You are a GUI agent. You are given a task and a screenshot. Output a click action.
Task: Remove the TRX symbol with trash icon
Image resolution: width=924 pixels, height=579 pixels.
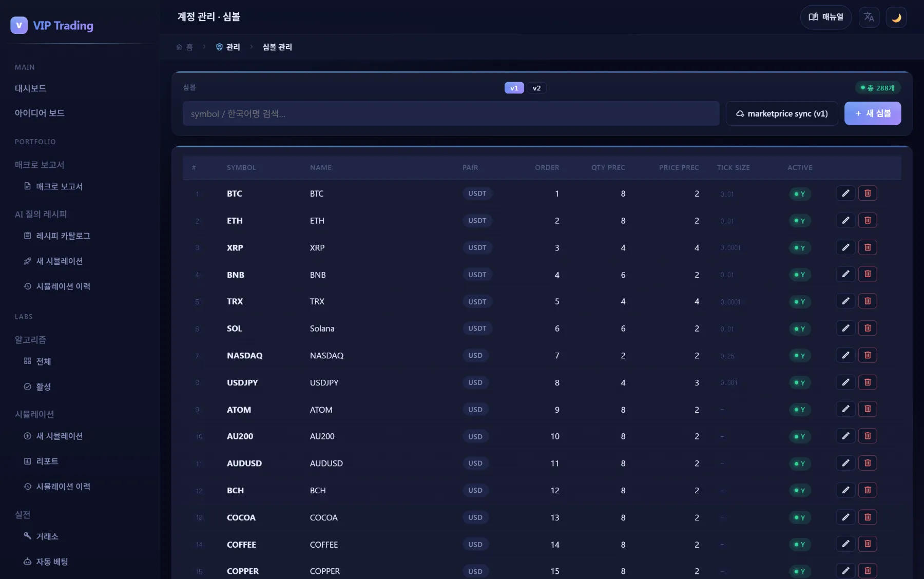coord(868,301)
